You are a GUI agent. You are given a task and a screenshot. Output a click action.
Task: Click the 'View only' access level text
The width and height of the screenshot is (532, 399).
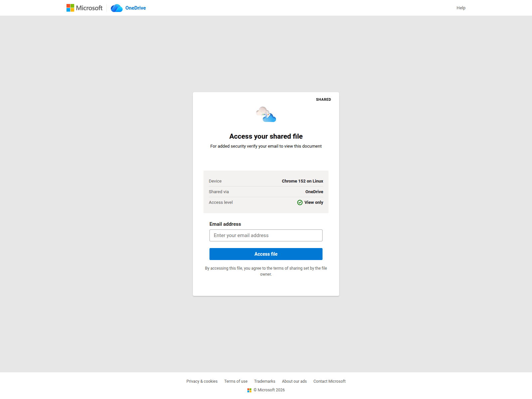click(314, 202)
